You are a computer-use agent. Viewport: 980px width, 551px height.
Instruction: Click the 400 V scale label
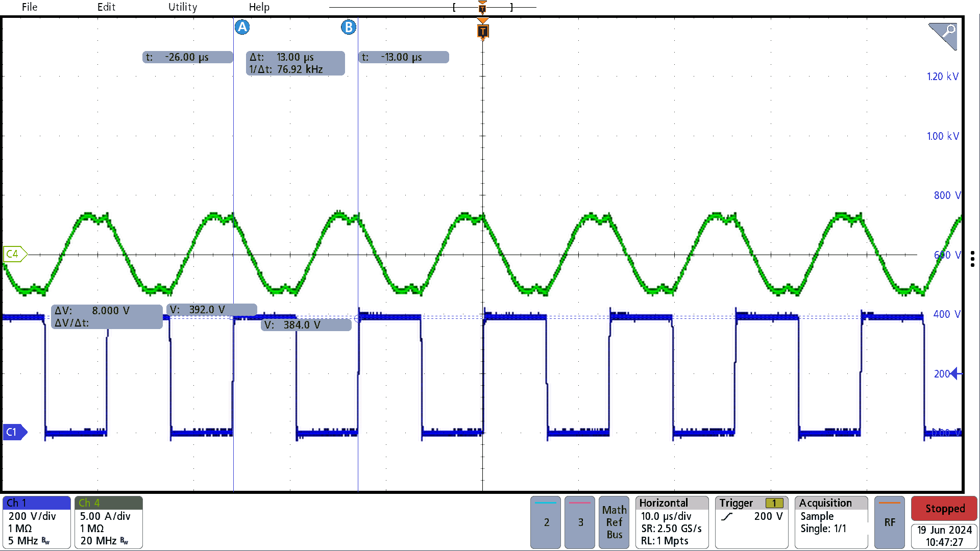[947, 314]
